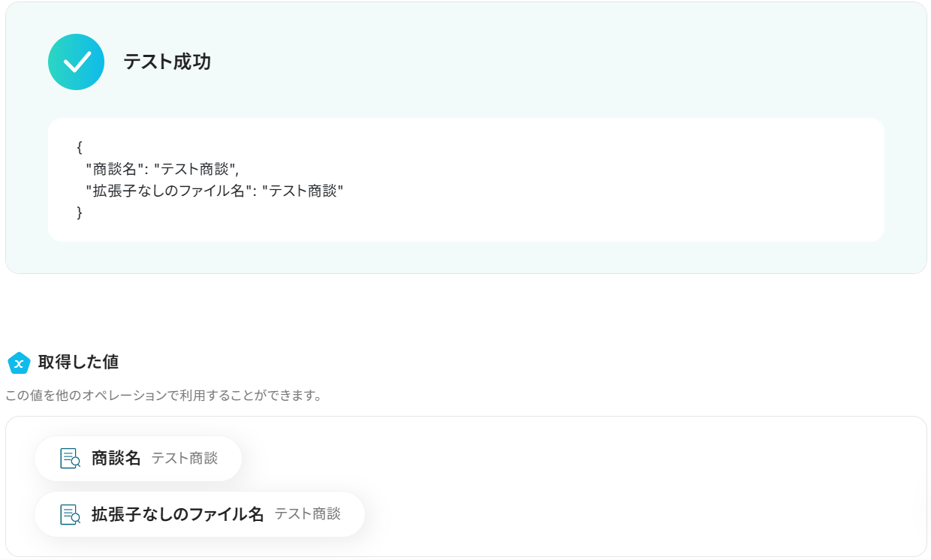931x560 pixels.
Task: Click an empty area of the acquired values container
Action: 638,488
